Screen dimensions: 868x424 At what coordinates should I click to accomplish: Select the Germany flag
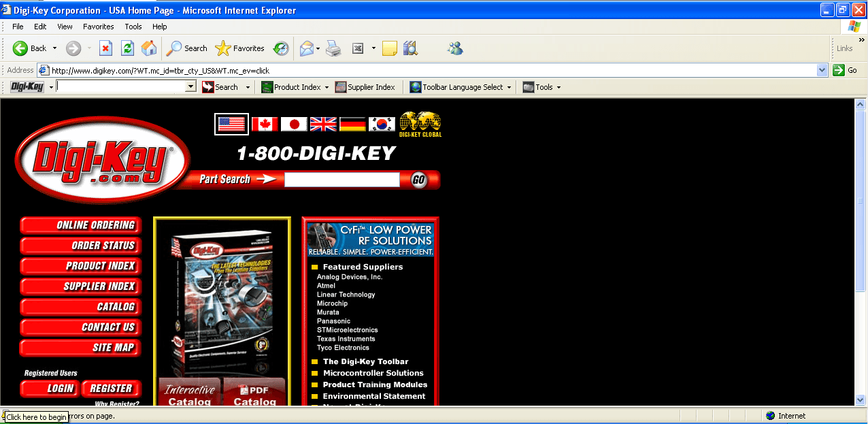352,124
